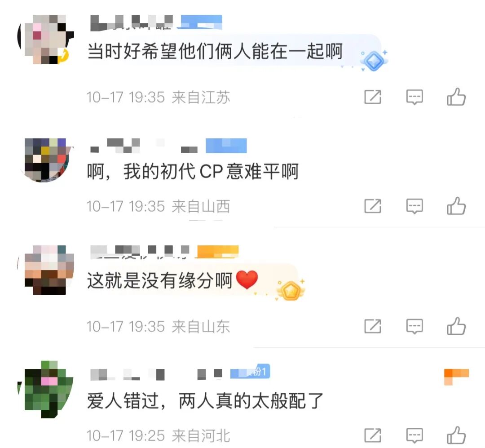Image resolution: width=485 pixels, height=448 pixels.
Task: Like the 初代CP意难平 comment
Action: [x=456, y=206]
